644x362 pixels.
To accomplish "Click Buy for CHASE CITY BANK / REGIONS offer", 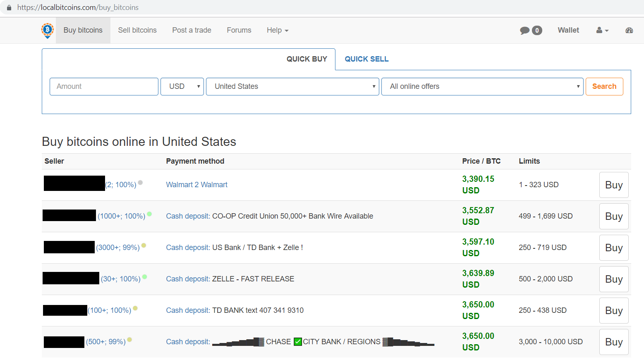I will pyautogui.click(x=614, y=342).
